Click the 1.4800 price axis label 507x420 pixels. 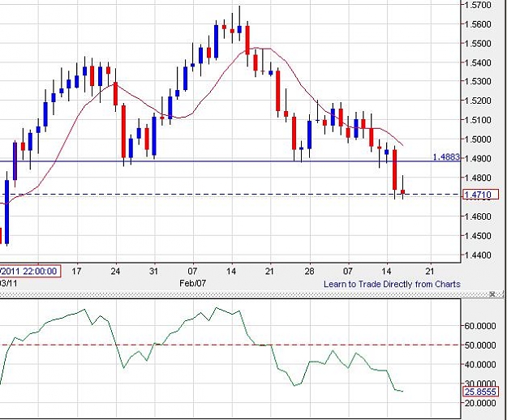[x=478, y=178]
